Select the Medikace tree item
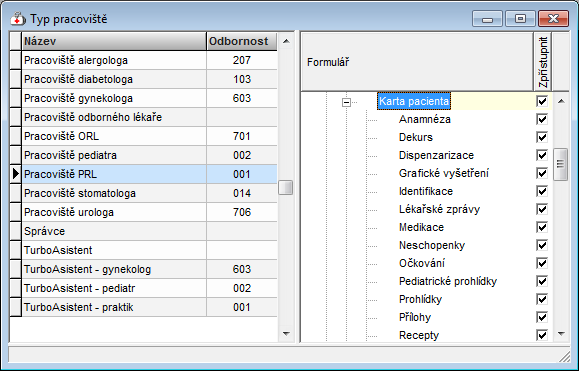 point(421,227)
